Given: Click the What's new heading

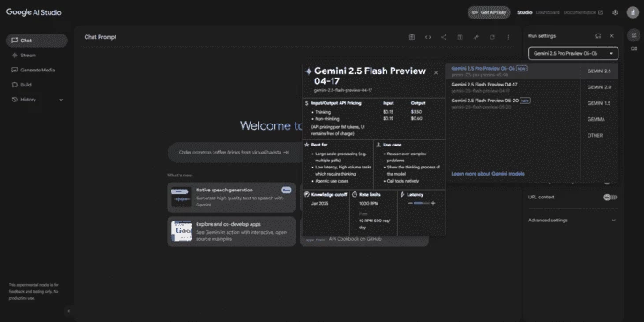Looking at the screenshot, I should click(x=179, y=176).
